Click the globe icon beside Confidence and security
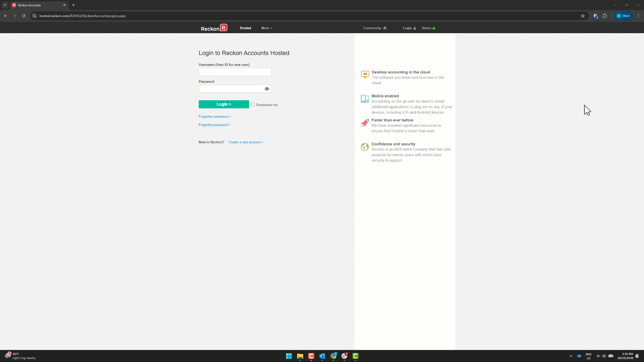 (x=365, y=147)
